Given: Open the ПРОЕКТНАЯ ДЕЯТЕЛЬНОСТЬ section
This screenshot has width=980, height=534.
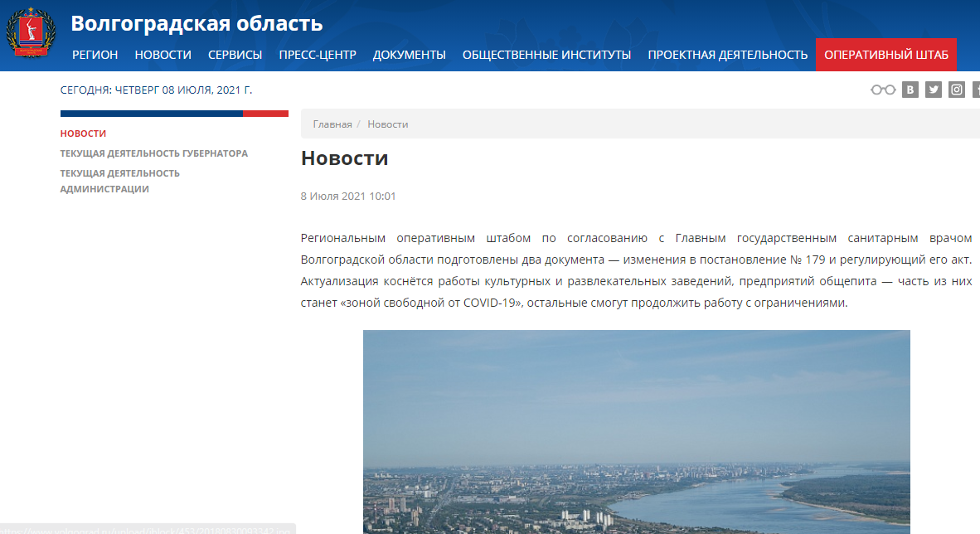Looking at the screenshot, I should point(728,54).
